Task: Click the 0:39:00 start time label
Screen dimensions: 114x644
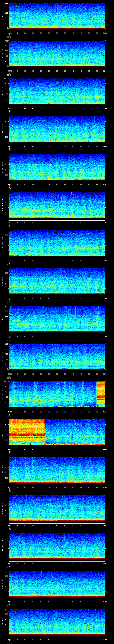Action: (x=9, y=412)
